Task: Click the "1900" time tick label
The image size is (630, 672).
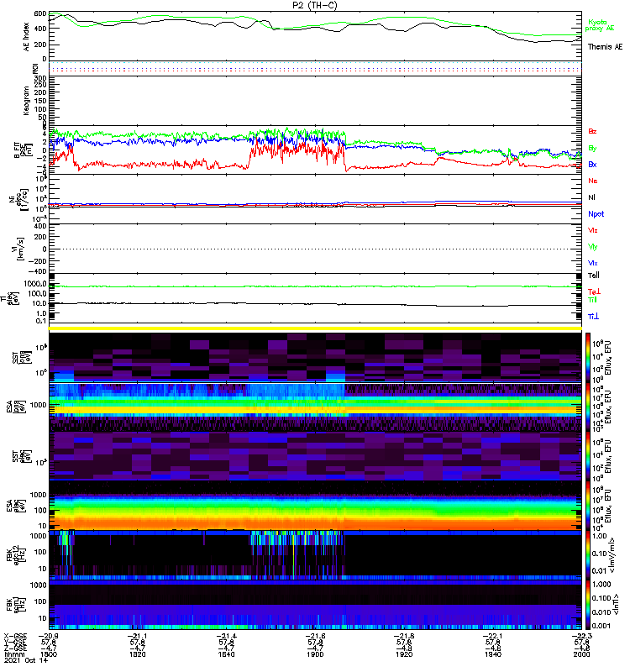Action: 315,654
